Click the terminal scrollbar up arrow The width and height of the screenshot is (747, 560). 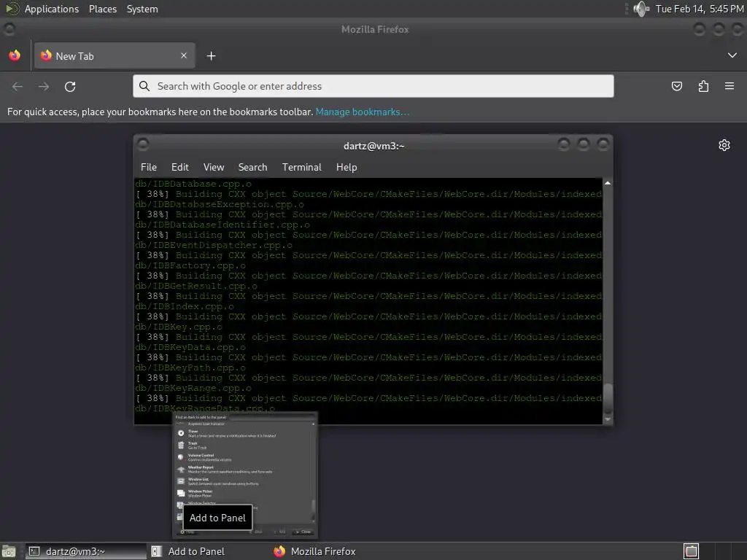[x=608, y=183]
